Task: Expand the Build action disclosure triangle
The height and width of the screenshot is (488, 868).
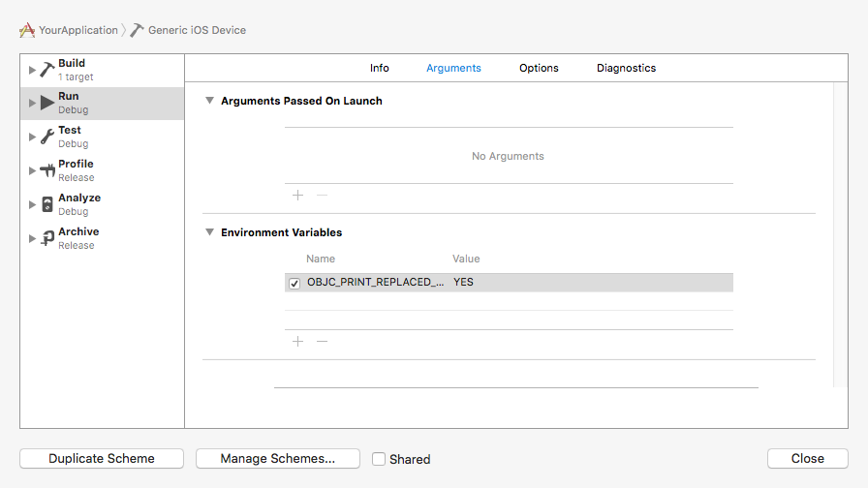Action: click(x=32, y=71)
